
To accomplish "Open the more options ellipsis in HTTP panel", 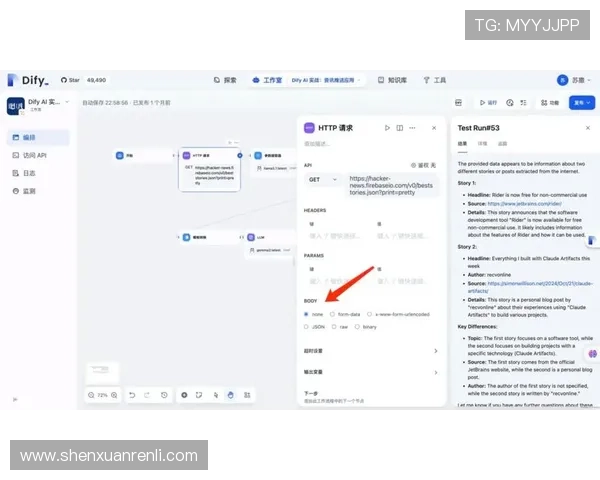I will point(412,128).
